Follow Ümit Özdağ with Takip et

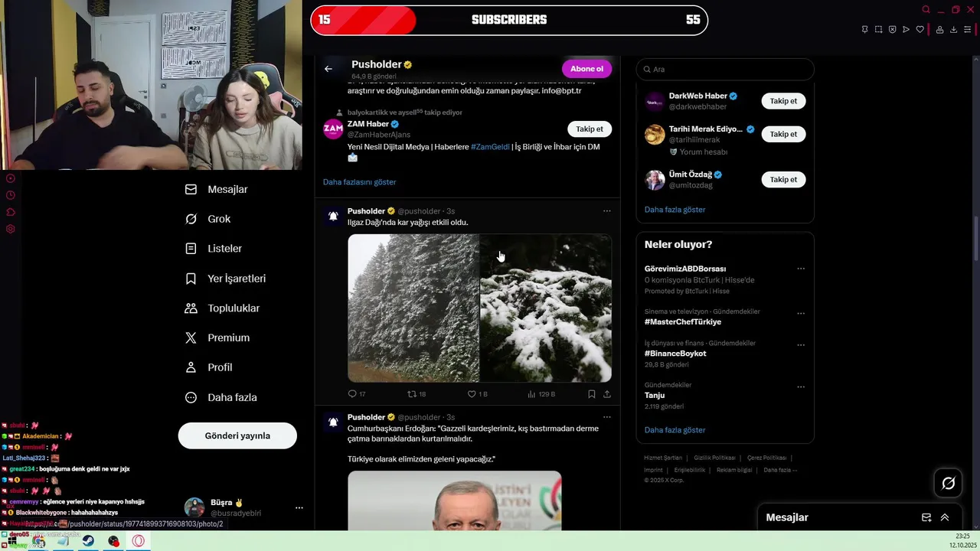783,179
